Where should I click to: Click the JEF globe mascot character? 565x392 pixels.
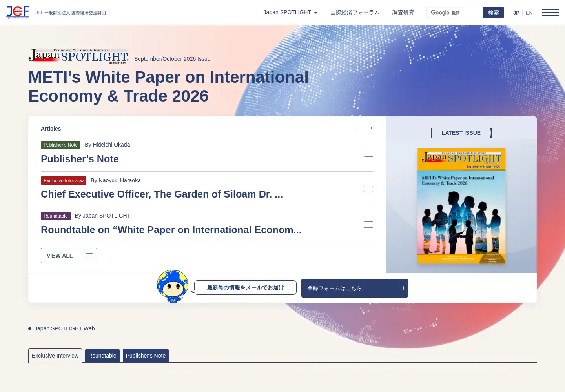tap(173, 286)
